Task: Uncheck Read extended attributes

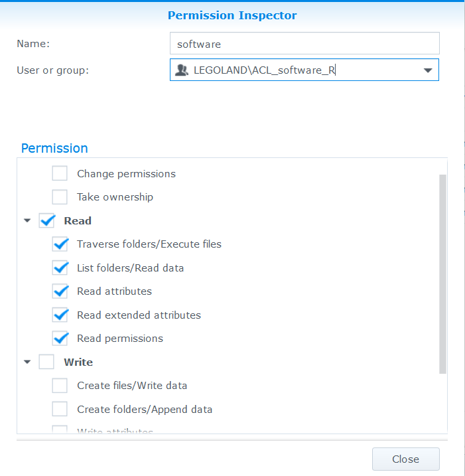Action: coord(60,315)
